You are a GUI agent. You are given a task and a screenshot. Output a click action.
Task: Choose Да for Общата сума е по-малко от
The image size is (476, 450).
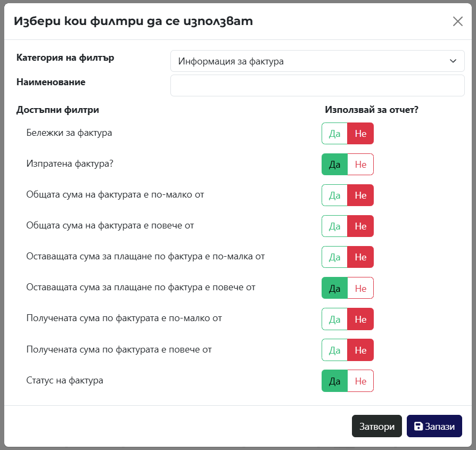click(x=334, y=195)
